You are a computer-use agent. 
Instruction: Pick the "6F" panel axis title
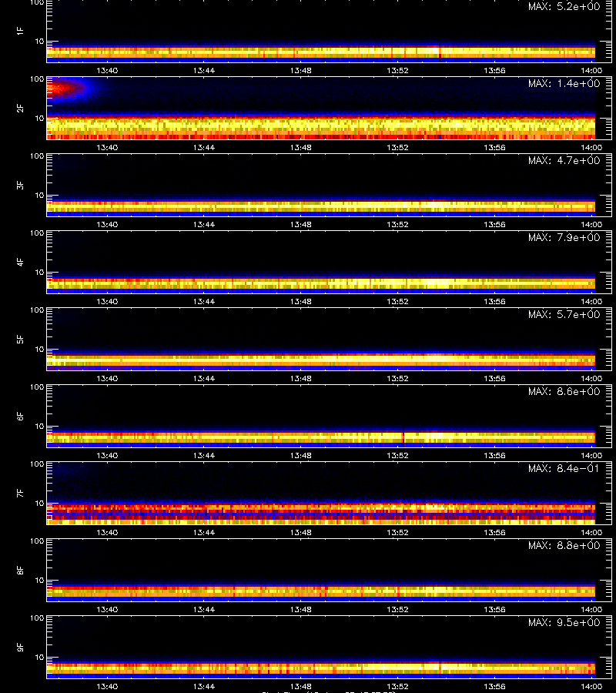[20, 417]
